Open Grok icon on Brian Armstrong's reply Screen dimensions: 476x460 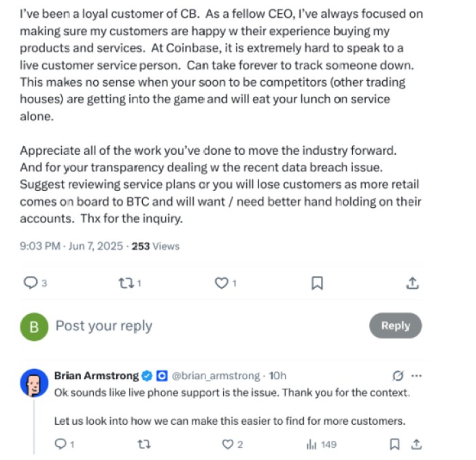click(x=399, y=375)
